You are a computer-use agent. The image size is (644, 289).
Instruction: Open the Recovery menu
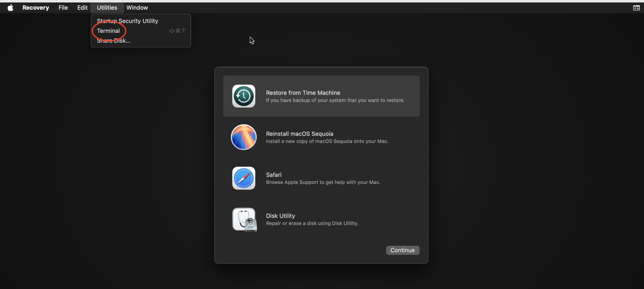[x=36, y=8]
